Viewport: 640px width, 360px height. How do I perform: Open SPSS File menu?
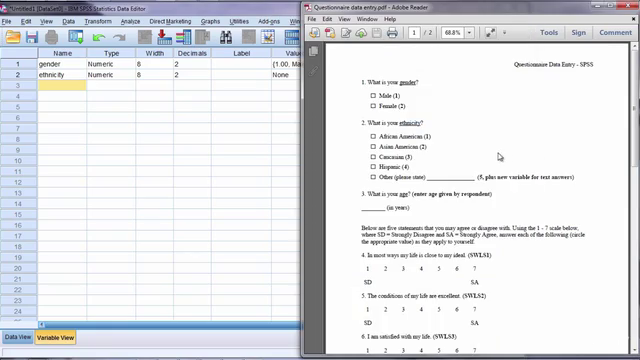pyautogui.click(x=7, y=21)
